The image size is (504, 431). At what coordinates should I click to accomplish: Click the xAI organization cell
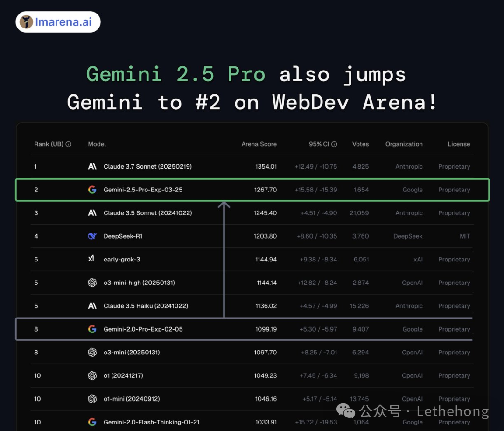(x=418, y=259)
